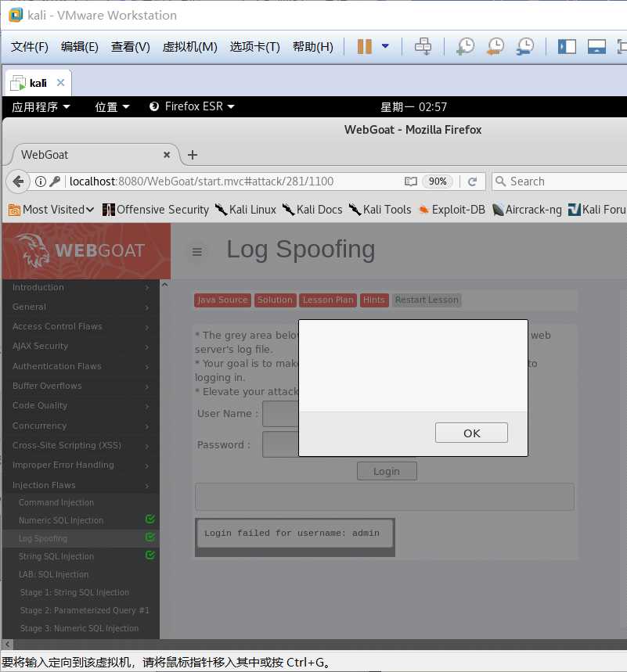
Task: Click the VMware pause button
Action: pos(364,46)
